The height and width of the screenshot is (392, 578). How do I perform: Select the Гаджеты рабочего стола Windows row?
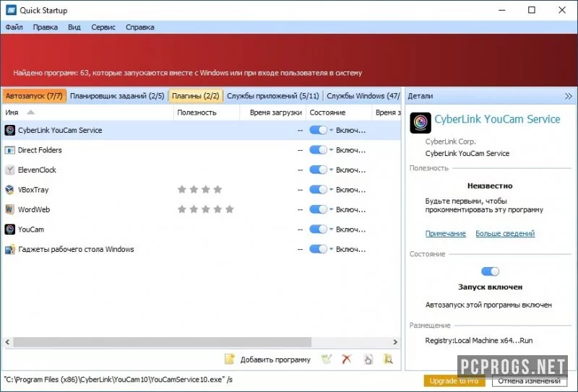click(x=202, y=249)
